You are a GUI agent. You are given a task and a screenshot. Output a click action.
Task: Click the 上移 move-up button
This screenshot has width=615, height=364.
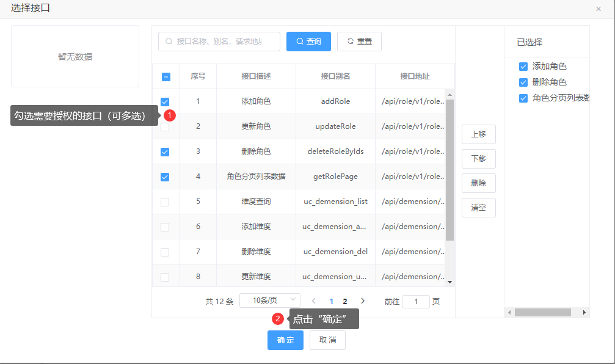[x=478, y=134]
